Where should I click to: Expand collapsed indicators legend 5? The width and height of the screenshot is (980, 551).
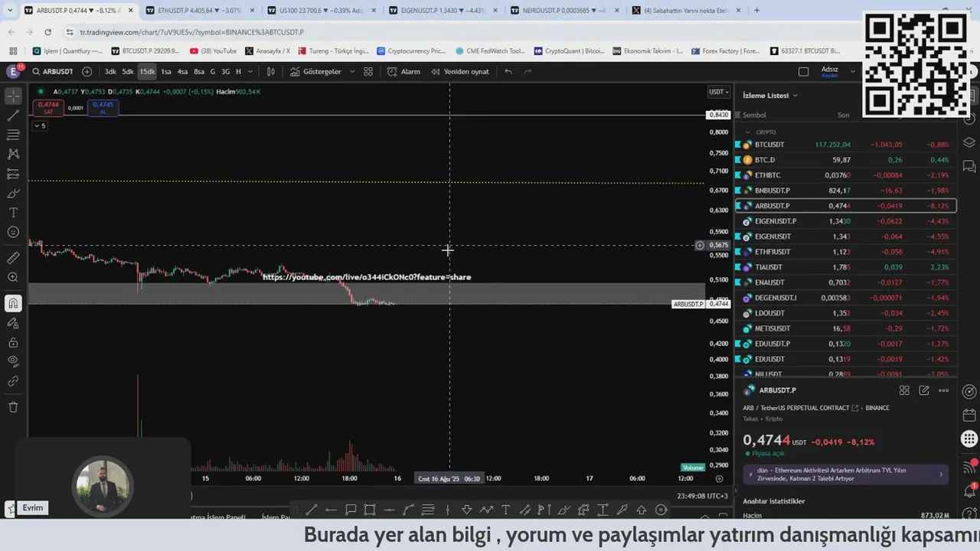pyautogui.click(x=39, y=126)
